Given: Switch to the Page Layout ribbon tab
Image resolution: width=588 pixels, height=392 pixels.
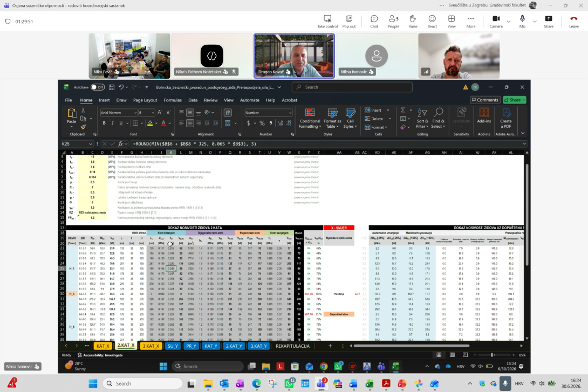Looking at the screenshot, I should pyautogui.click(x=145, y=100).
